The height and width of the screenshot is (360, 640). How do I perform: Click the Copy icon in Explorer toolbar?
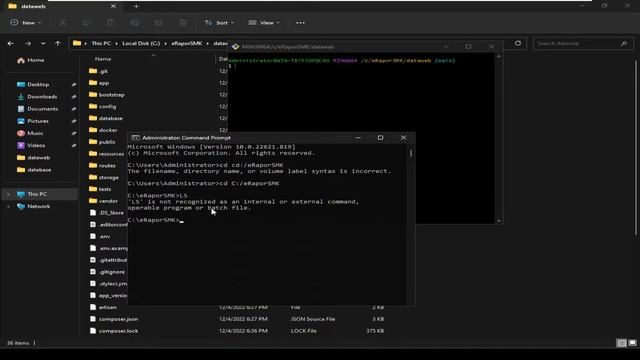coord(87,23)
